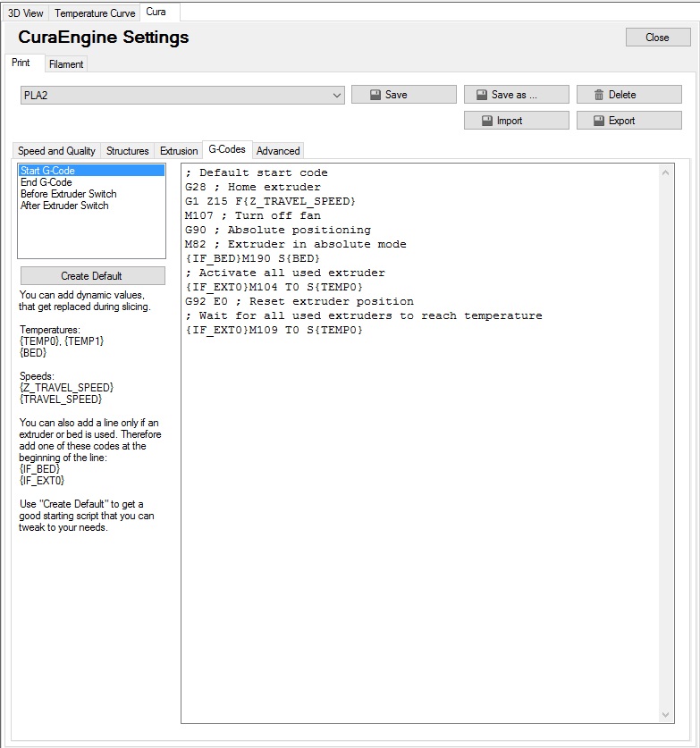700x748 pixels.
Task: Click the 'M107 ; Turn off fan' line
Action: [x=253, y=215]
